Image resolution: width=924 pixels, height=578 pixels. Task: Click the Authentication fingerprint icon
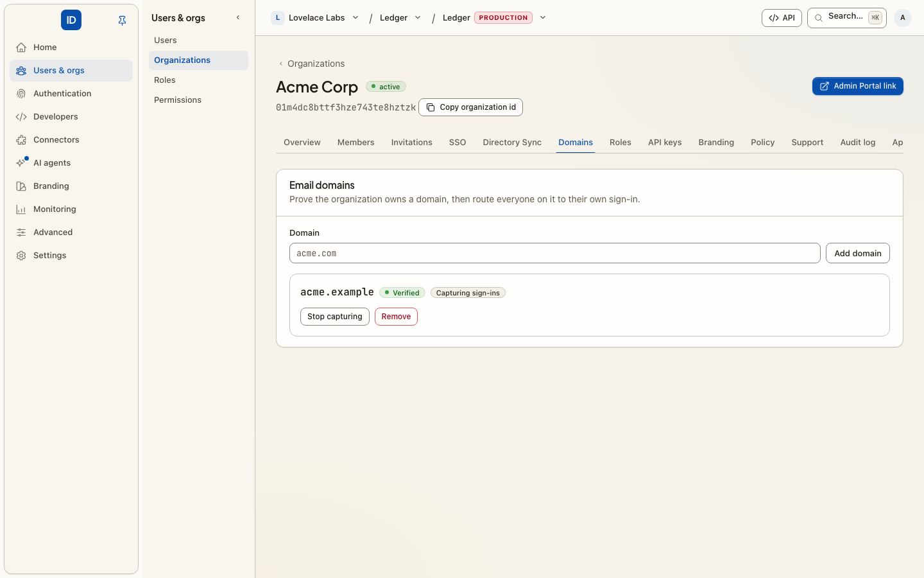[x=21, y=94]
